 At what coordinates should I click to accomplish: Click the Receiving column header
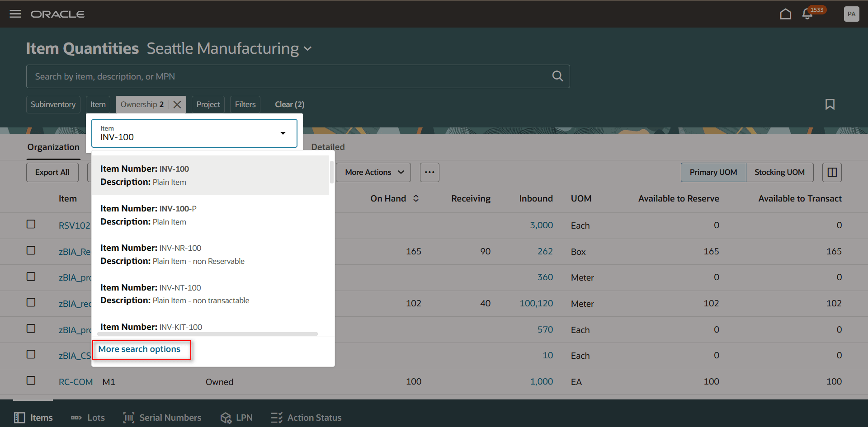coord(471,198)
